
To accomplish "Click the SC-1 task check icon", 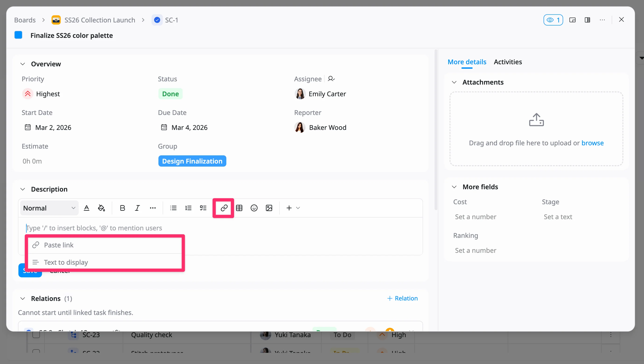I will [157, 20].
